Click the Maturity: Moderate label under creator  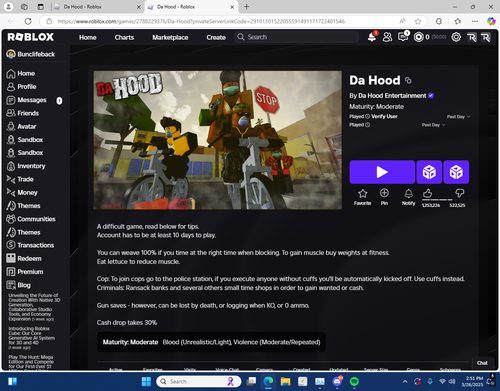pyautogui.click(x=376, y=107)
